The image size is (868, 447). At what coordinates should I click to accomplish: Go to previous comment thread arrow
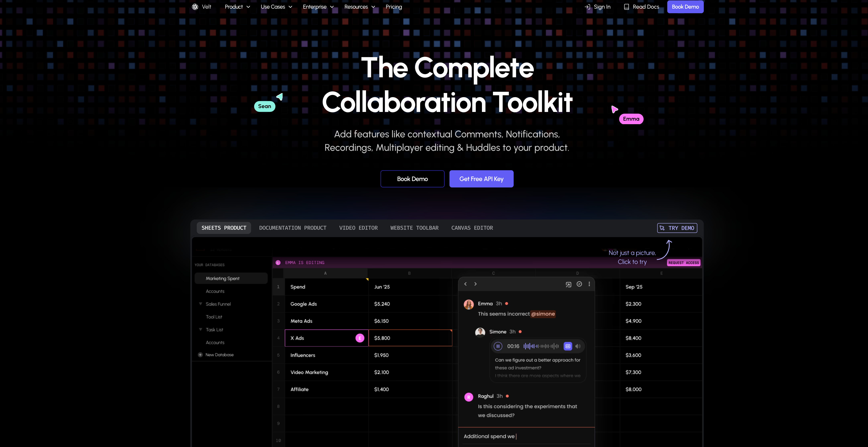click(465, 284)
